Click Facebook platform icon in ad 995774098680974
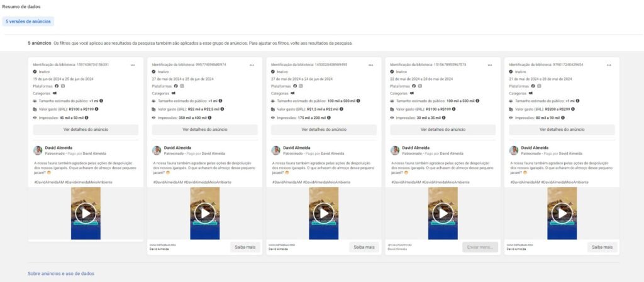 point(175,86)
